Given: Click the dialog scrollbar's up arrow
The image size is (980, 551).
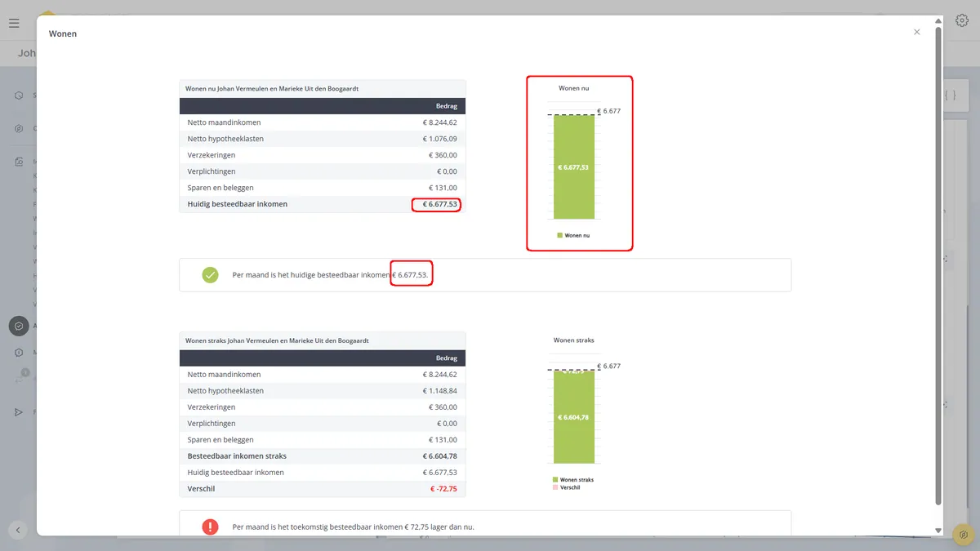Looking at the screenshot, I should point(938,20).
